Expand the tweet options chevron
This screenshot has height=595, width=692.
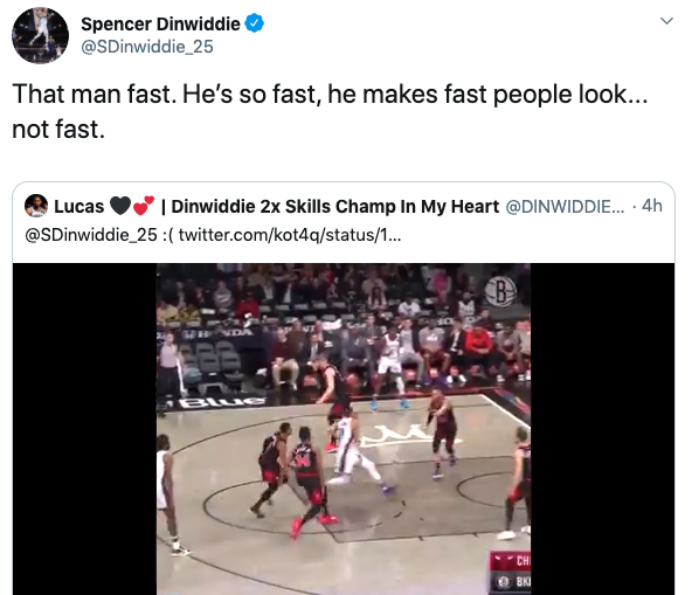pos(666,20)
